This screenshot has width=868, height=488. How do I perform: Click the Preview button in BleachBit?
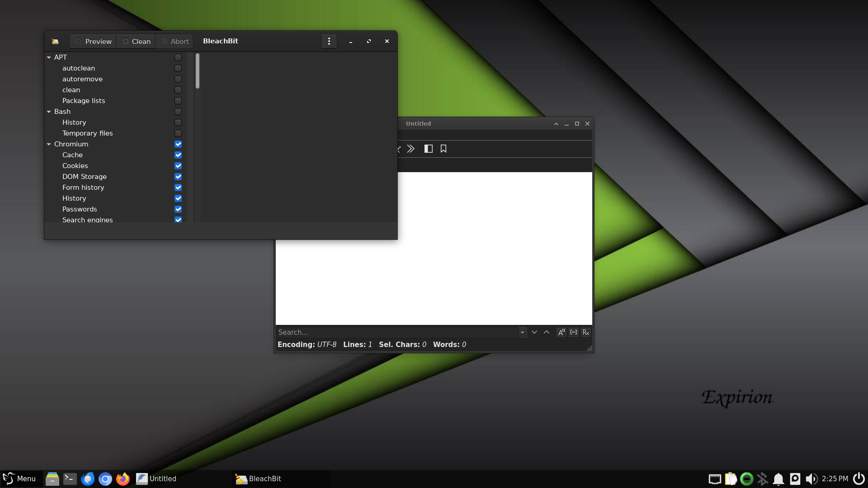[93, 41]
